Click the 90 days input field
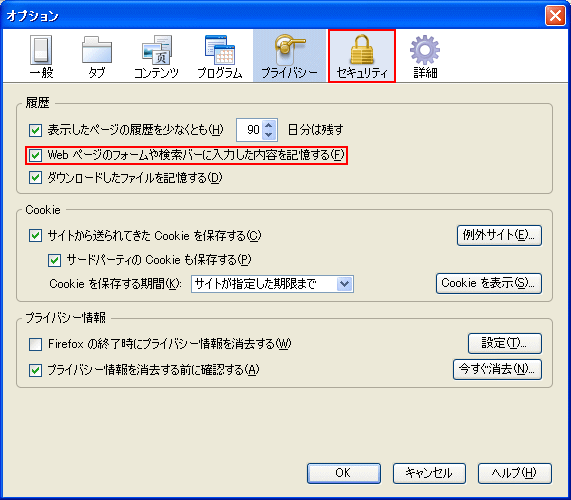This screenshot has width=571, height=500. coord(250,130)
